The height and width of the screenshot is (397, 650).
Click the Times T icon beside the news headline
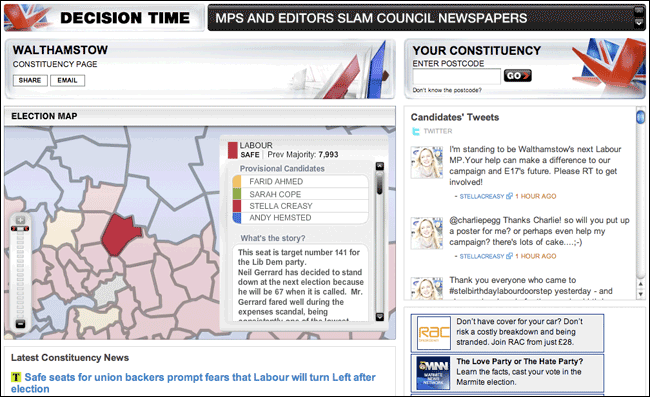(16, 377)
